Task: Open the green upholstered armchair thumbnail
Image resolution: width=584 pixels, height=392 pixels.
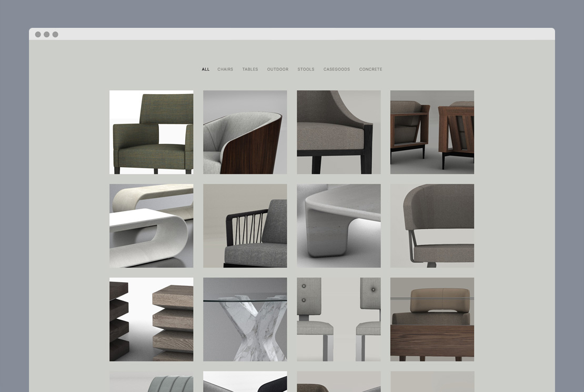Action: (151, 132)
